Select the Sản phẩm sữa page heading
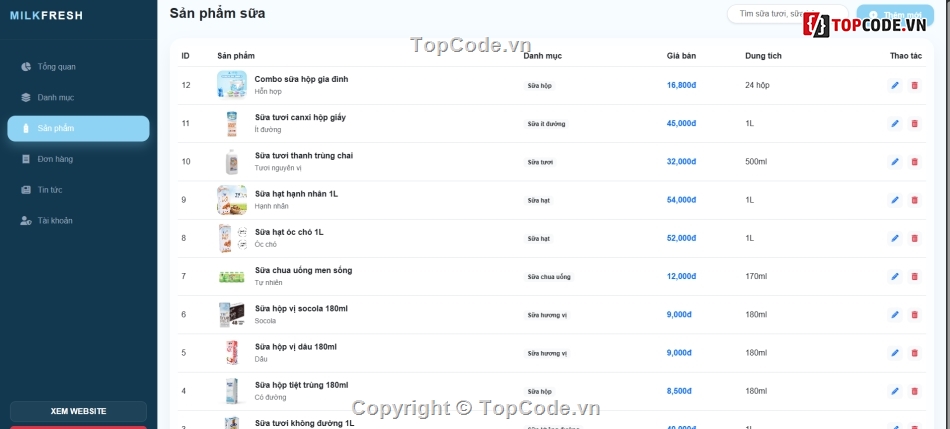950x429 pixels. click(x=218, y=13)
